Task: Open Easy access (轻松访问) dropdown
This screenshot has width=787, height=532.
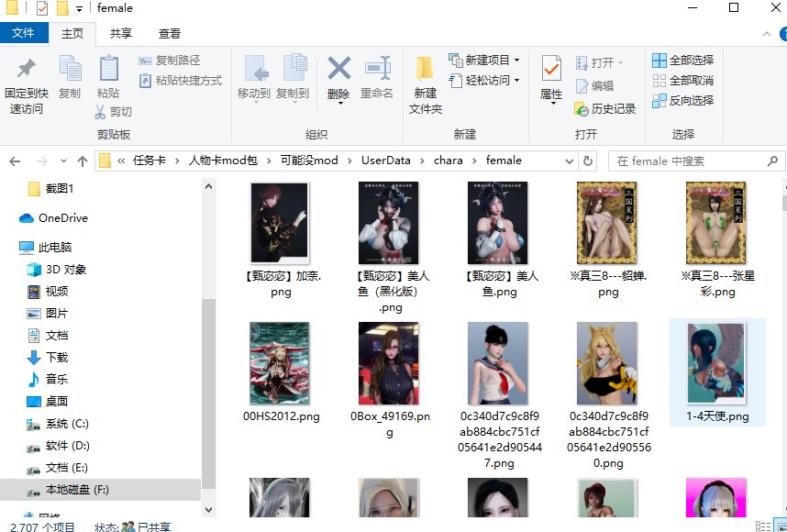Action: point(484,81)
